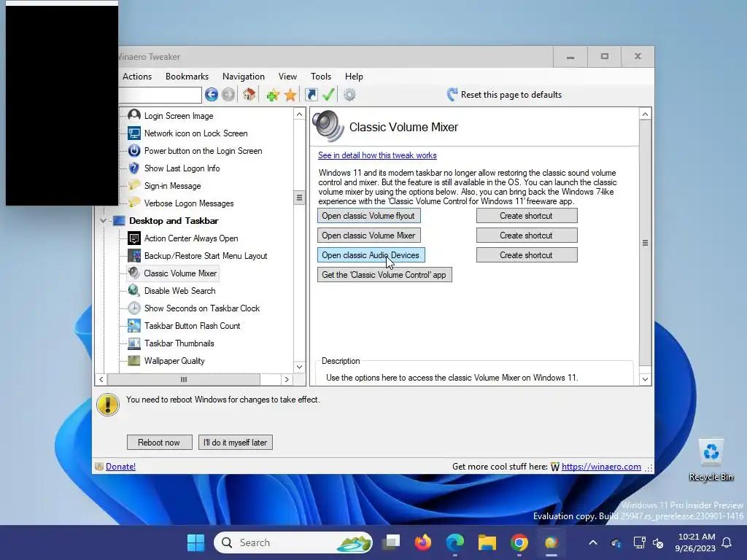Open the Home page house icon
747x560 pixels.
pyautogui.click(x=249, y=94)
